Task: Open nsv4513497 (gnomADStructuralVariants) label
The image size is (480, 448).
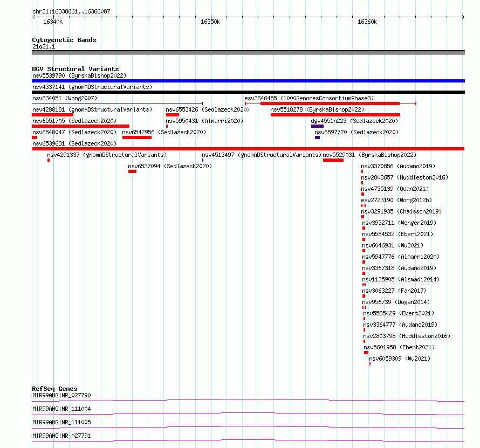Action: [x=262, y=155]
